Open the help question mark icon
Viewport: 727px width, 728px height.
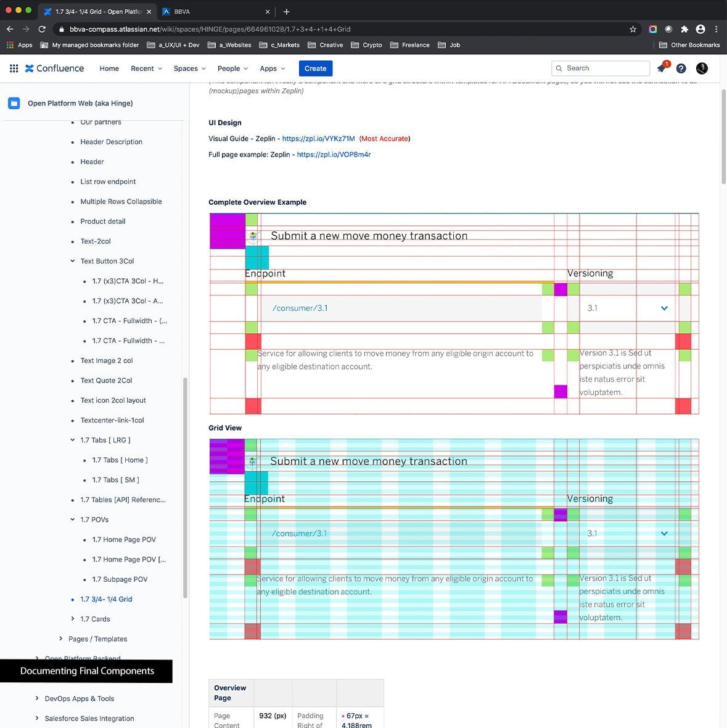[681, 68]
